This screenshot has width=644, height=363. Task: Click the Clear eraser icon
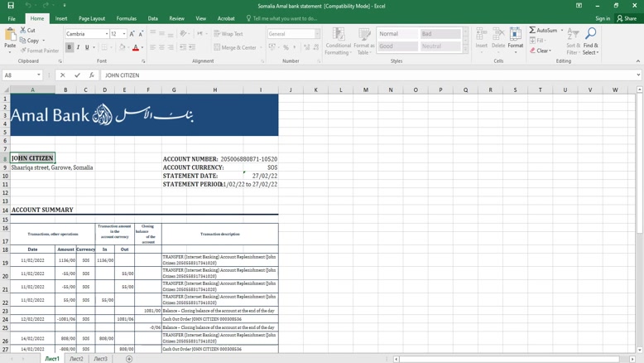[532, 51]
